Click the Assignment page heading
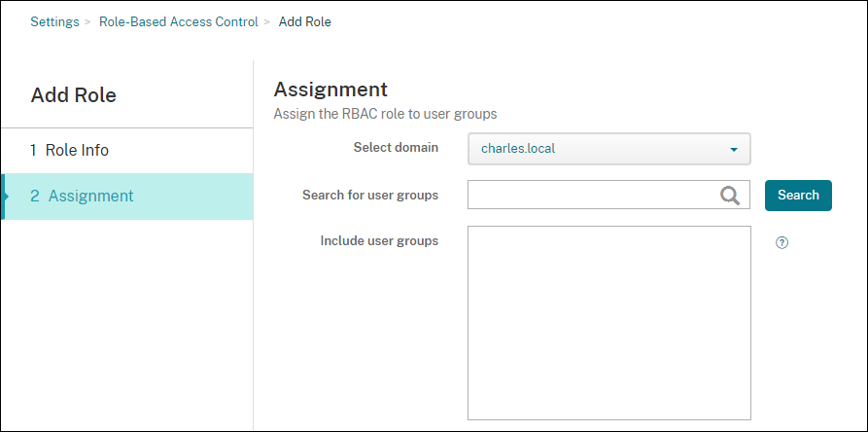 330,90
